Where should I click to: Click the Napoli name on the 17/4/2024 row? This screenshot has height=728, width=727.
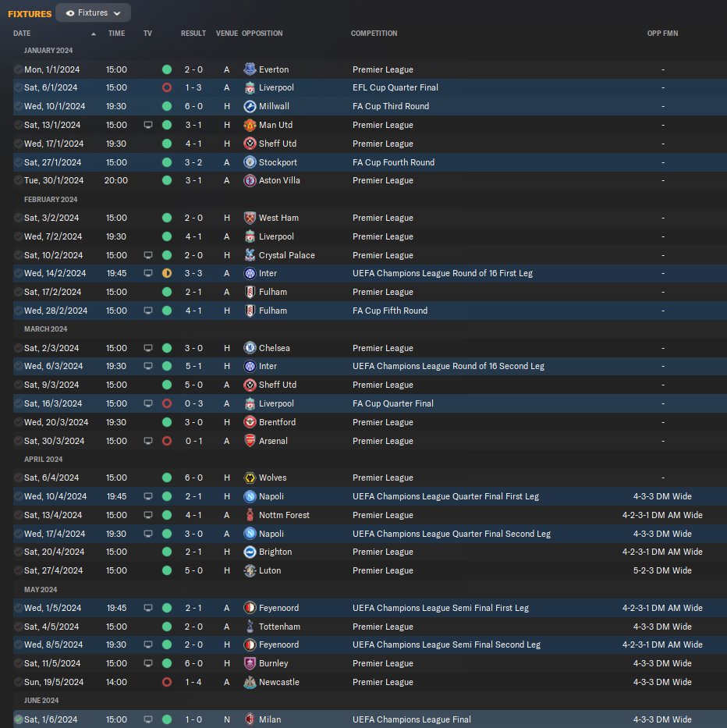click(271, 534)
